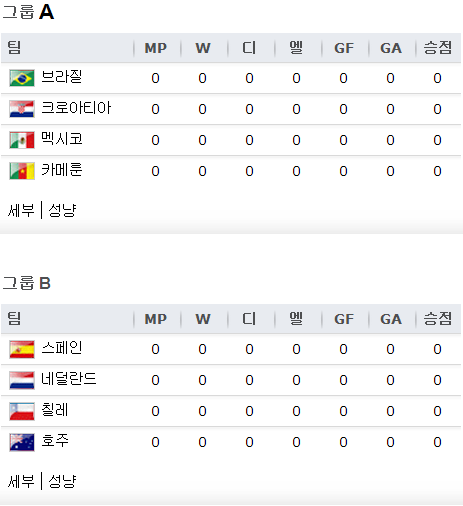Select the 카메룬 team name
The image size is (463, 506).
point(61,170)
